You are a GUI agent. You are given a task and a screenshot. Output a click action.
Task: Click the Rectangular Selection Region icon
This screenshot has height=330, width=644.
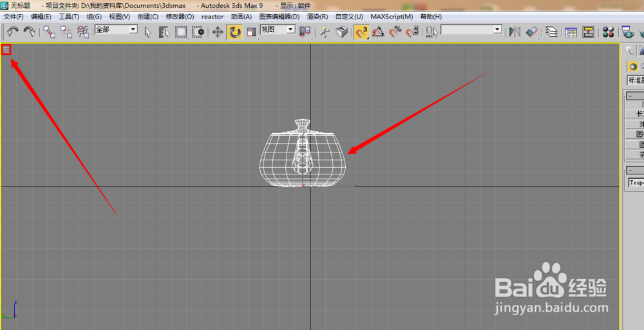(181, 32)
